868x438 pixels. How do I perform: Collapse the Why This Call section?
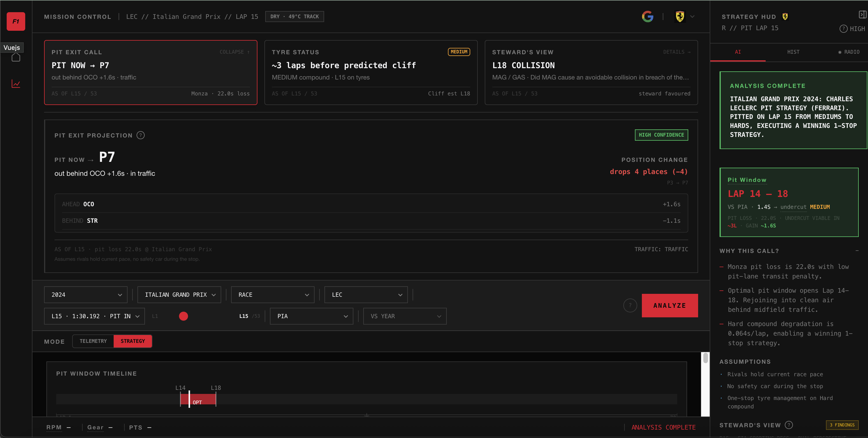point(856,251)
